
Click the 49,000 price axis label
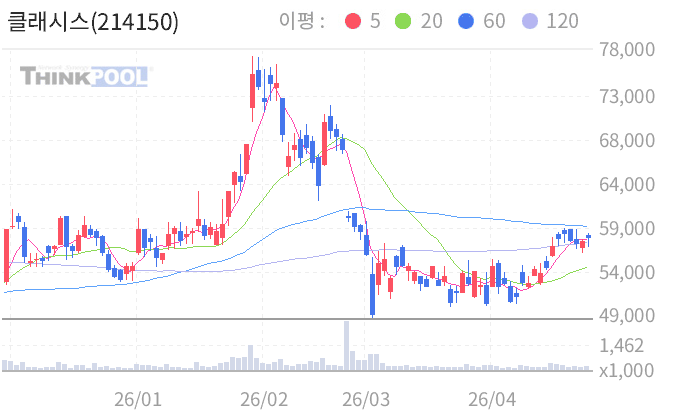627,315
